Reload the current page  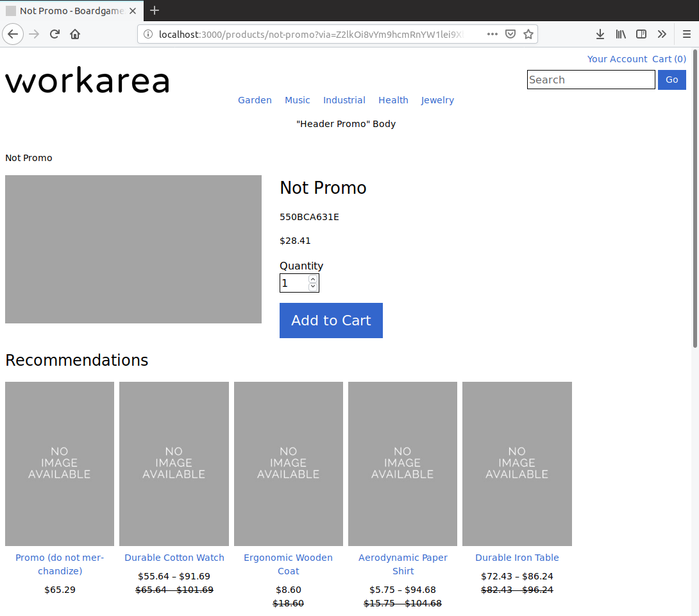[x=55, y=35]
